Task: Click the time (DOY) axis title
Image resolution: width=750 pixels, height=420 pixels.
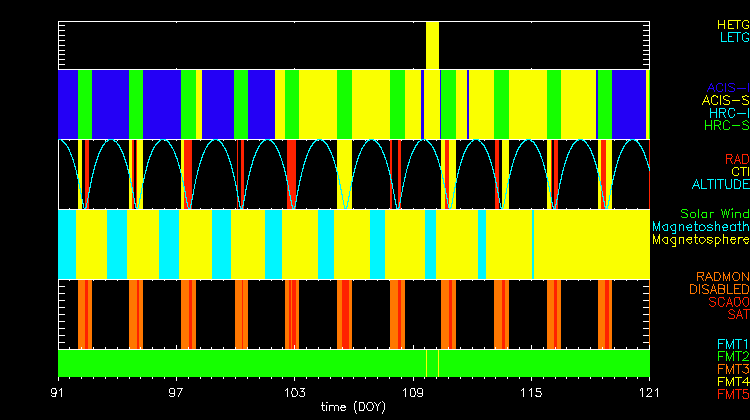Action: (354, 407)
